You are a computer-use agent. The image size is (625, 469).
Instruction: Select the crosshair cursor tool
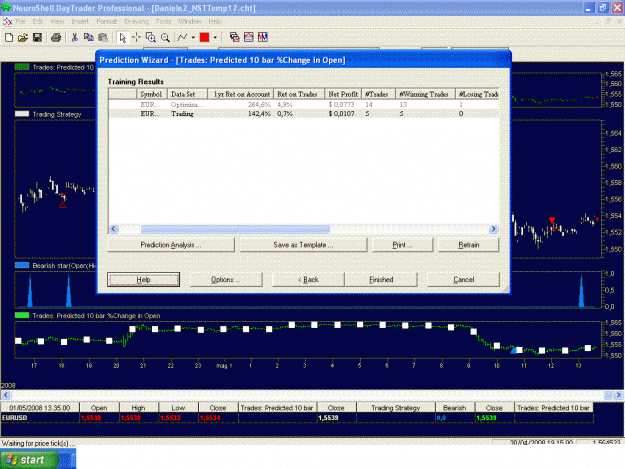click(136, 37)
